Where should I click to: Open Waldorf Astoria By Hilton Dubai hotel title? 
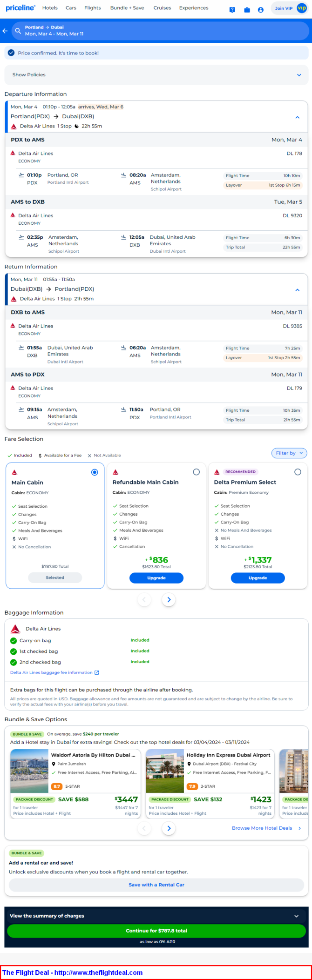coord(93,755)
